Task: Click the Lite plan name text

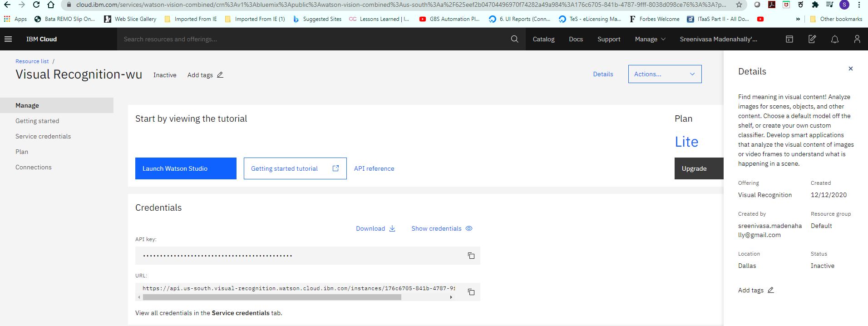Action: point(686,142)
